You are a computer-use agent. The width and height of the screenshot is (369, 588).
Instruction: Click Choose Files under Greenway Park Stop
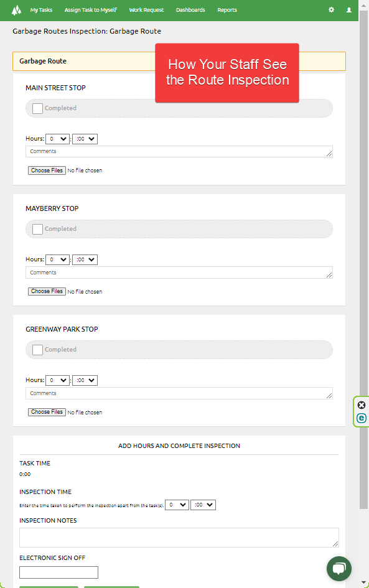(47, 412)
